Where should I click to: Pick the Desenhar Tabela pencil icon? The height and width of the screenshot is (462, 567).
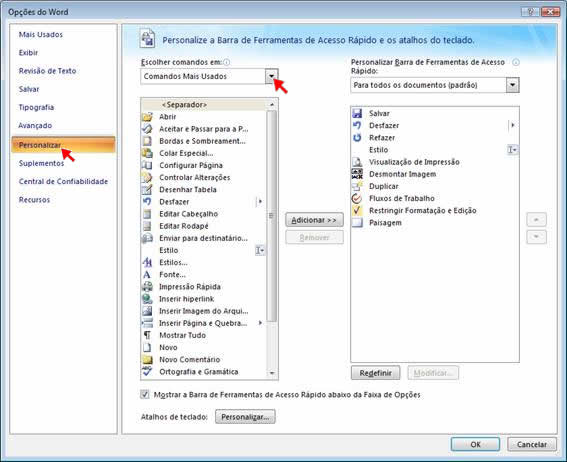point(147,189)
